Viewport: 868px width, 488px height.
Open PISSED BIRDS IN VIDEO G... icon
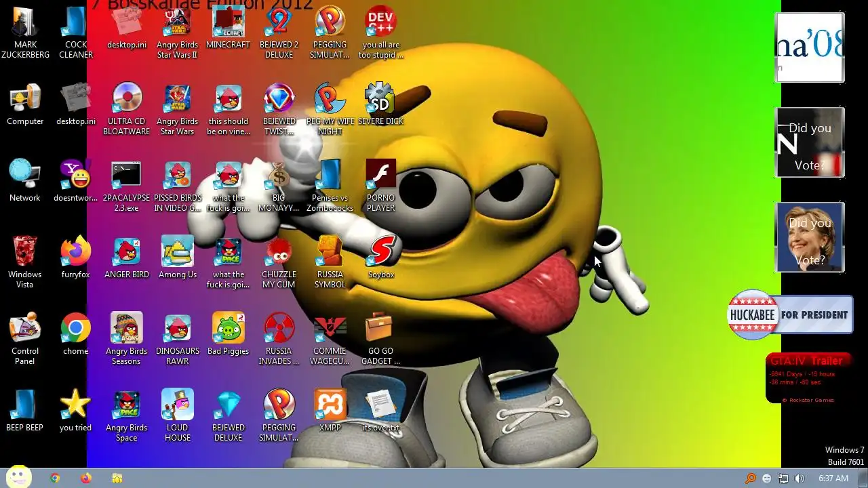(x=178, y=186)
